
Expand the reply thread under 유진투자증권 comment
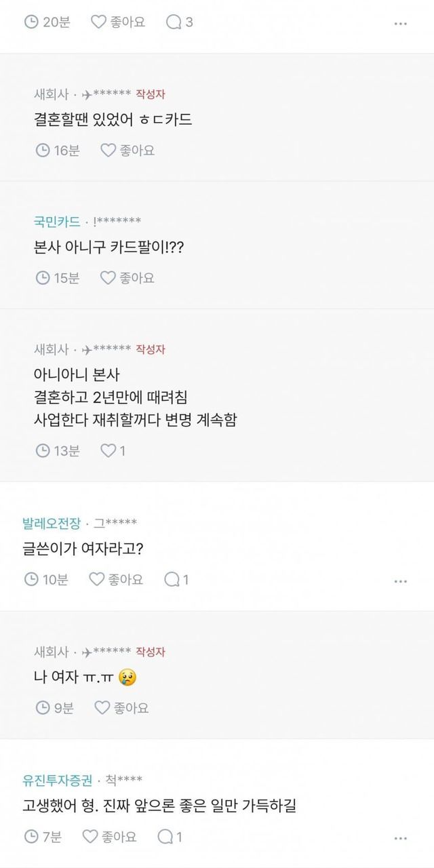tap(170, 837)
